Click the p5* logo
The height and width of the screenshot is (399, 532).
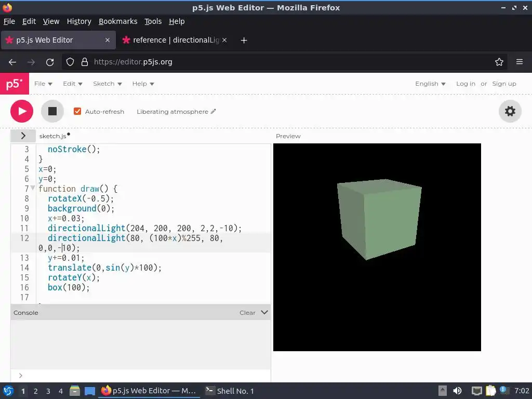coord(14,84)
